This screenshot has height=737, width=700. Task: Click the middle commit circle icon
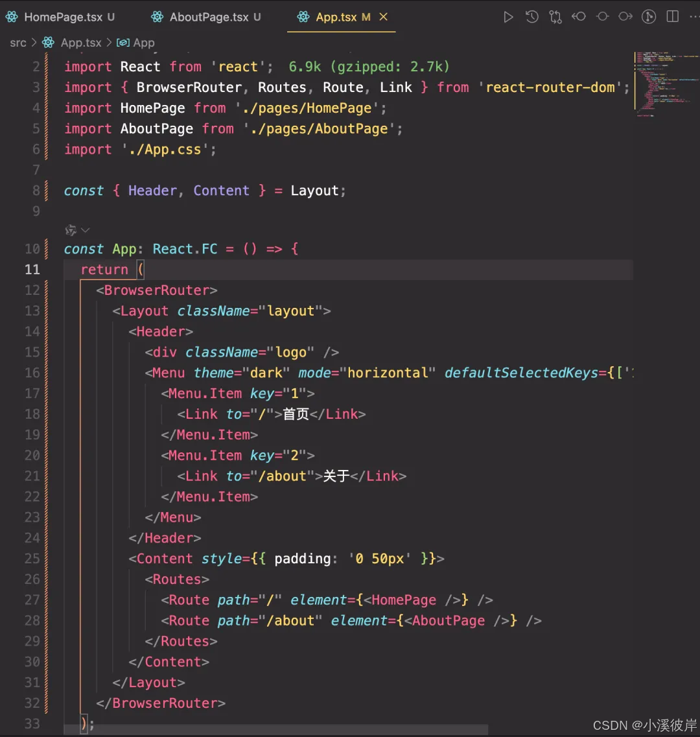coord(602,17)
